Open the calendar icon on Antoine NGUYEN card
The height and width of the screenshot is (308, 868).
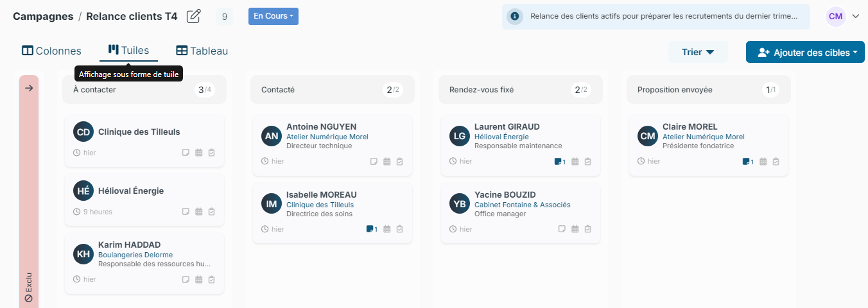tap(386, 161)
